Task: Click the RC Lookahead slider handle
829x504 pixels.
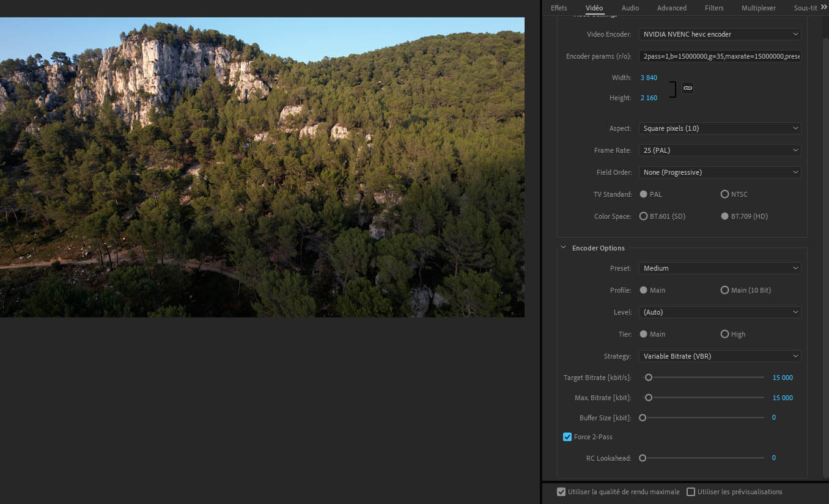Action: [x=643, y=458]
